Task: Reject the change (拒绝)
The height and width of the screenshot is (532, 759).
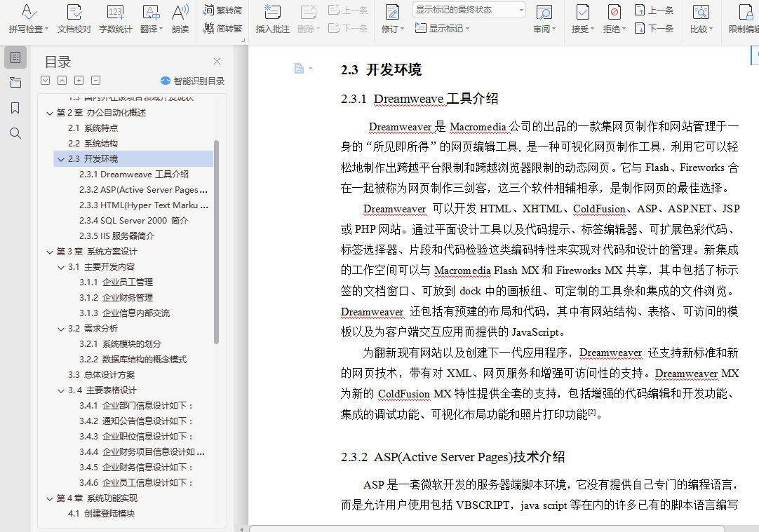Action: pos(614,13)
